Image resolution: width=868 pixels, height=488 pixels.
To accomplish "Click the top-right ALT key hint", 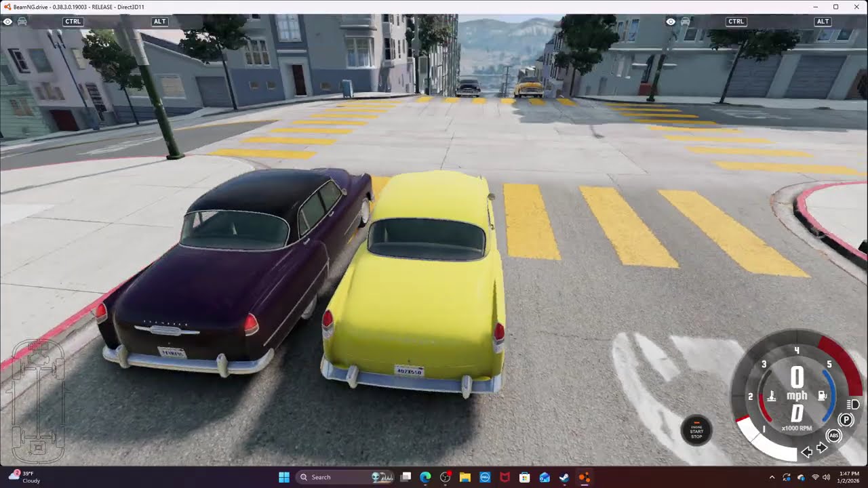I will [x=823, y=22].
